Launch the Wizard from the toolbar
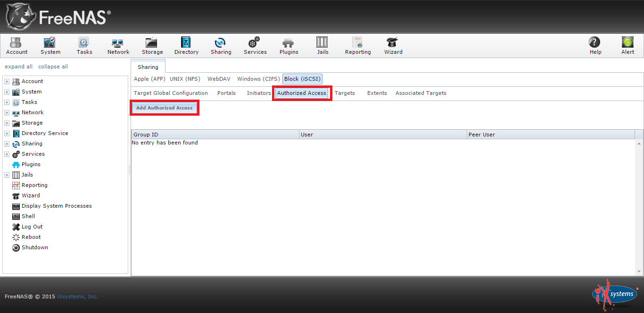The height and width of the screenshot is (313, 644). (x=393, y=46)
